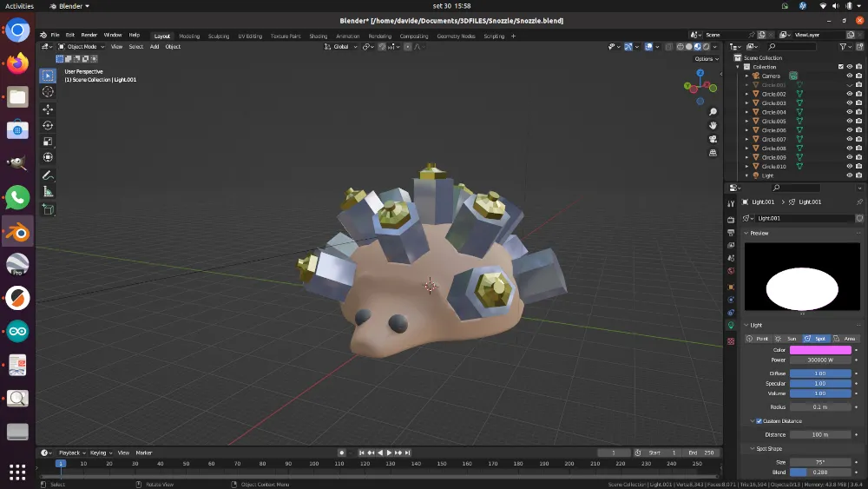The width and height of the screenshot is (868, 489).
Task: Click the Add Cube tool
Action: tap(48, 209)
